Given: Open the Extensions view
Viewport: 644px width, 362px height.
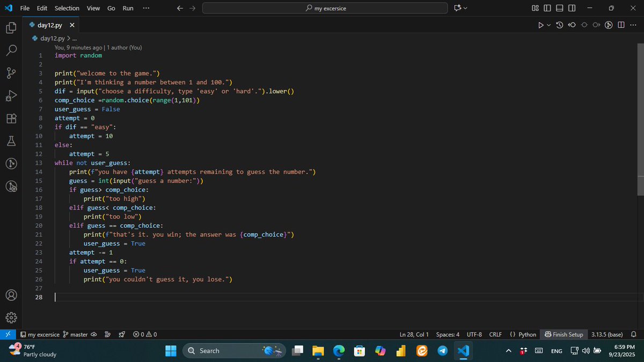Looking at the screenshot, I should tap(11, 119).
